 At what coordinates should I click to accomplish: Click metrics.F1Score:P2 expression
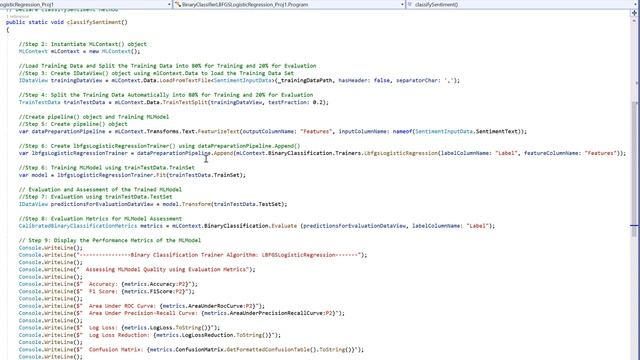pos(153,291)
